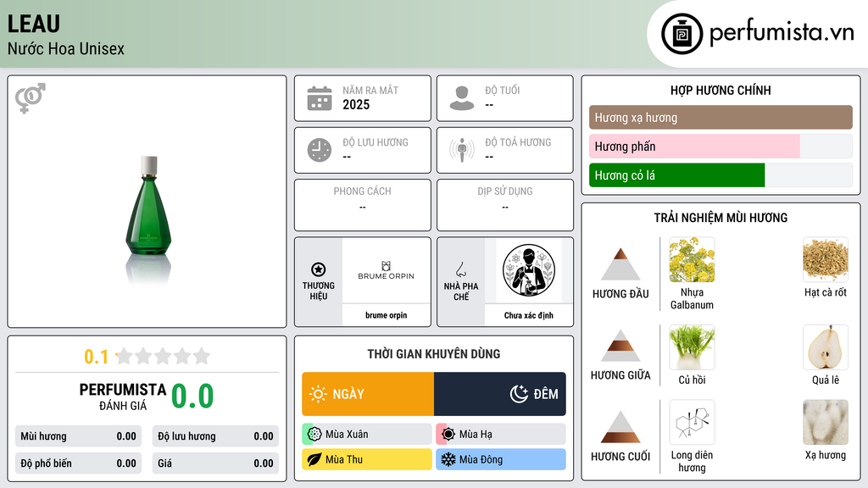Image resolution: width=868 pixels, height=488 pixels.
Task: Click the Quả lê note image
Action: pos(826,347)
